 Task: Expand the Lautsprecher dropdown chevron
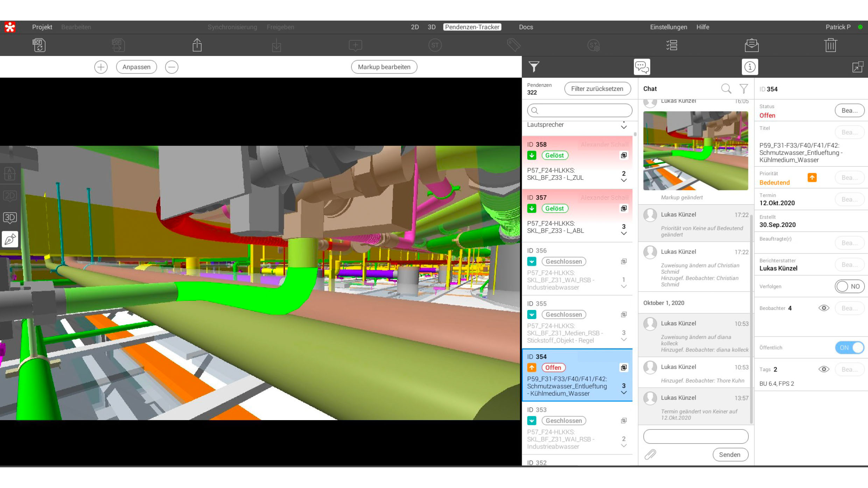[x=624, y=127]
